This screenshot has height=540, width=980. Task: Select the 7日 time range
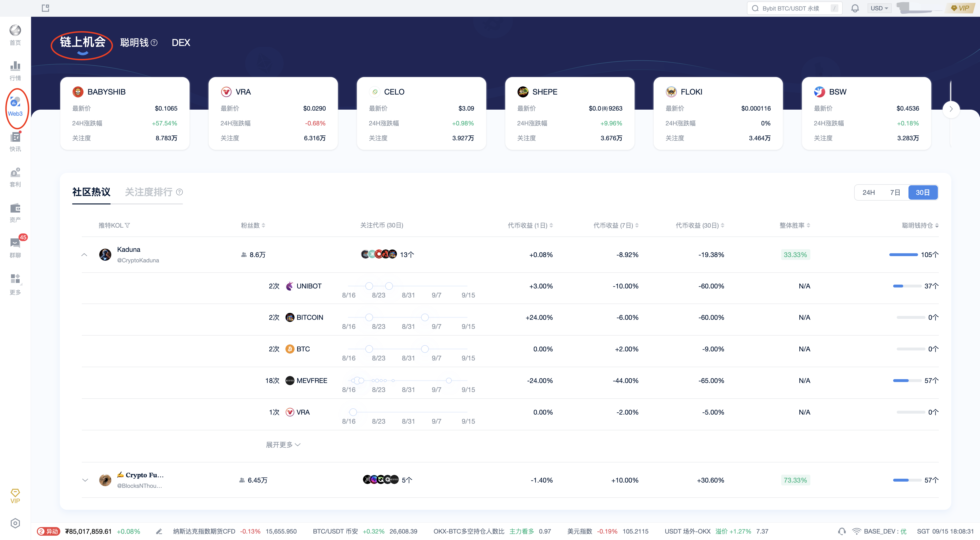point(895,192)
